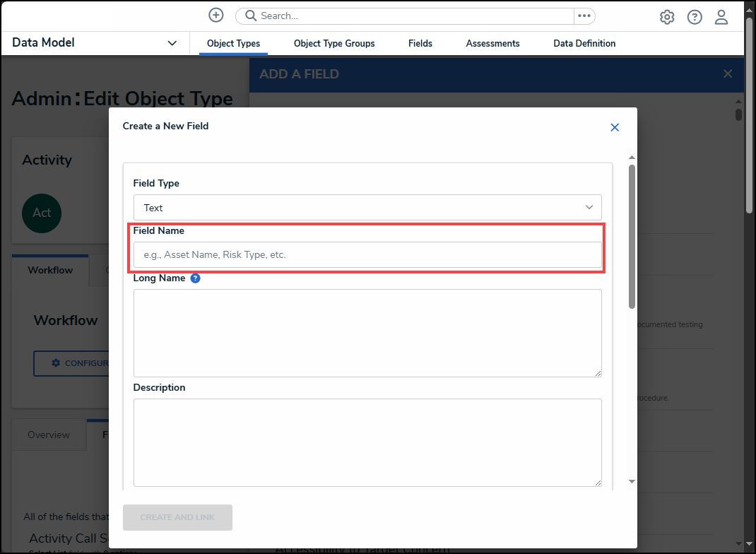Open the user profile icon

point(721,18)
